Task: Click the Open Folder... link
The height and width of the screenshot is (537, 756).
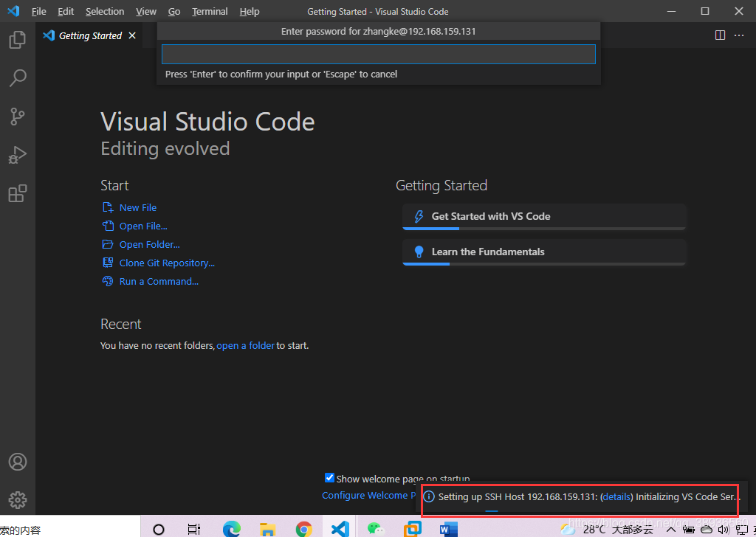Action: [x=149, y=245]
